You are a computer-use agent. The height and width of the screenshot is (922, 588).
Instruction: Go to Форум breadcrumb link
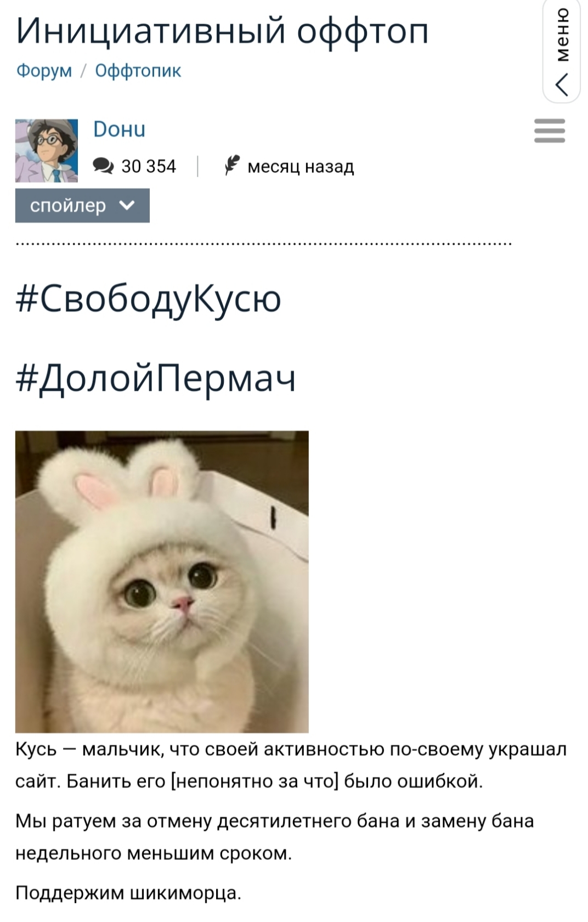tap(44, 71)
